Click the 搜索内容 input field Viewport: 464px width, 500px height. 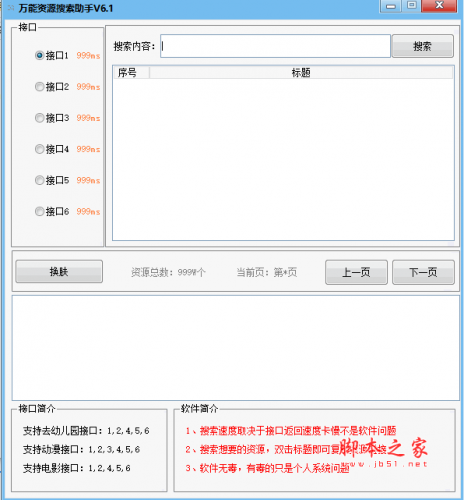pyautogui.click(x=275, y=46)
